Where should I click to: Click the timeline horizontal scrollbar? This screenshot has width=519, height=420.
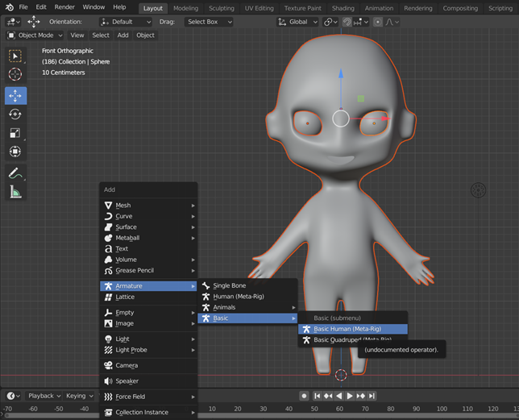point(261,415)
